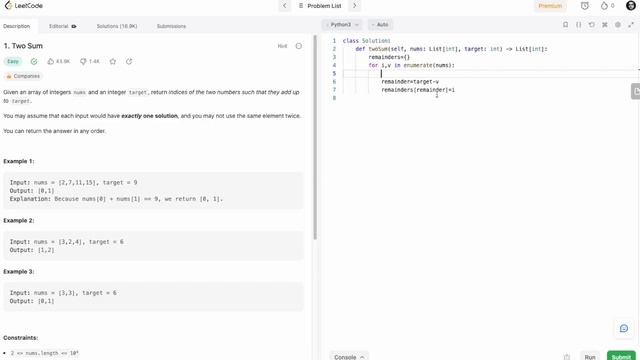This screenshot has width=640, height=360.
Task: Reset code to default icon
Action: [592, 25]
